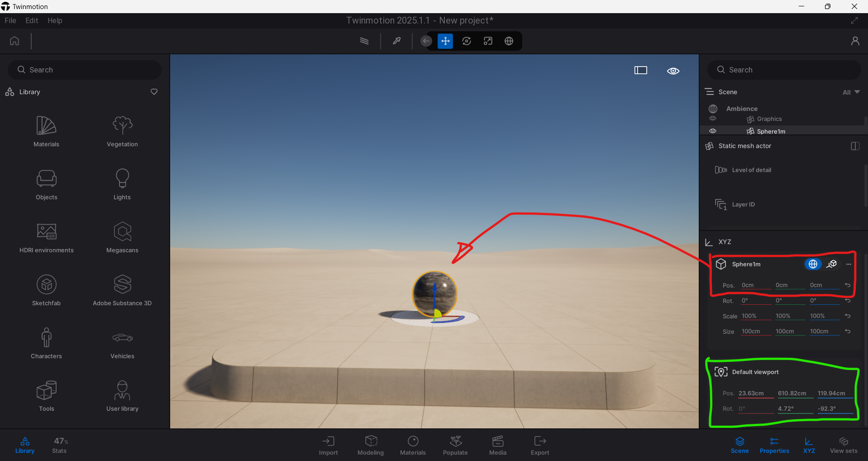This screenshot has height=461, width=868.
Task: Click the Import button
Action: 328,445
